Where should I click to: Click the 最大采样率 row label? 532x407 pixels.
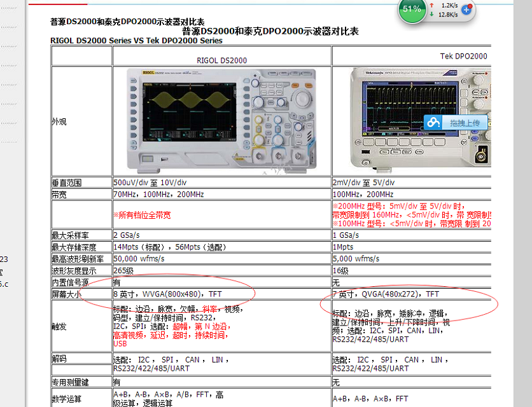pyautogui.click(x=70, y=235)
